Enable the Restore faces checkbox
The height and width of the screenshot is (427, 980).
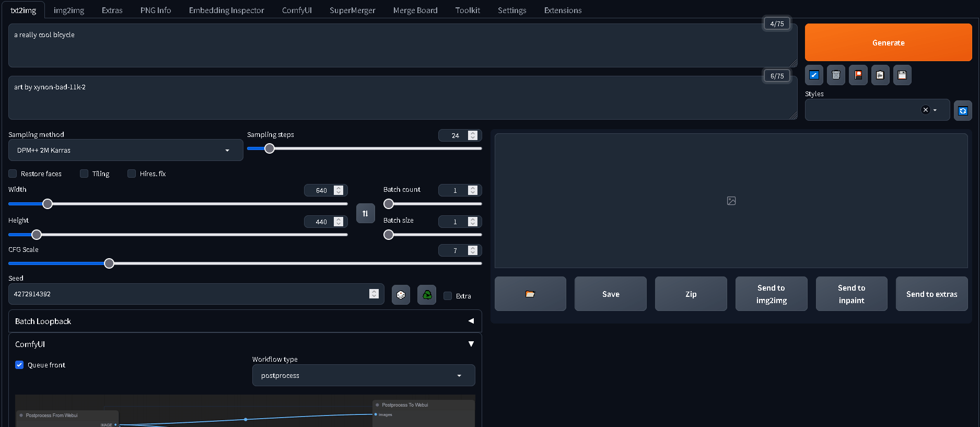tap(13, 174)
